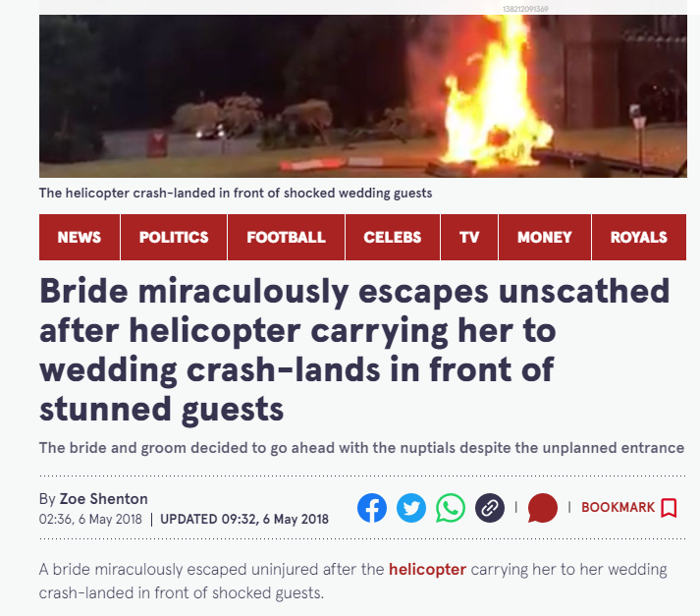Click the bookmark ribbon icon

(669, 508)
